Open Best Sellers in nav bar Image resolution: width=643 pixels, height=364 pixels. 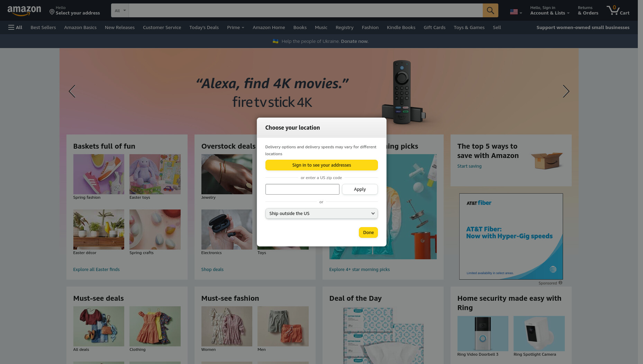pos(43,27)
